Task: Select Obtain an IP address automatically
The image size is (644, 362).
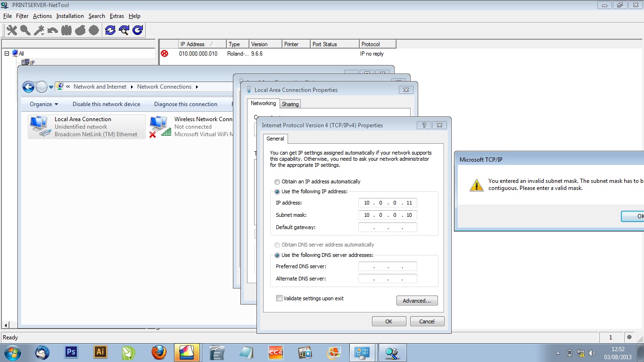Action: click(277, 181)
